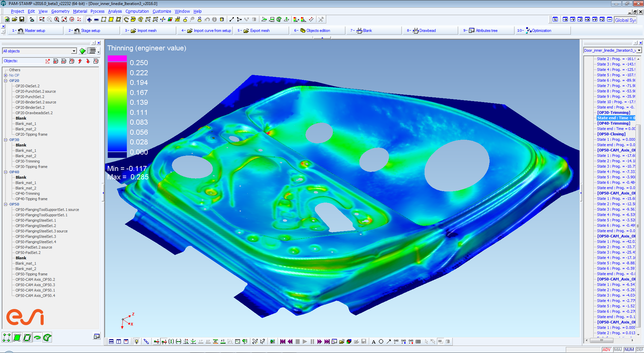Click the object info (box i) icon

(x=96, y=61)
